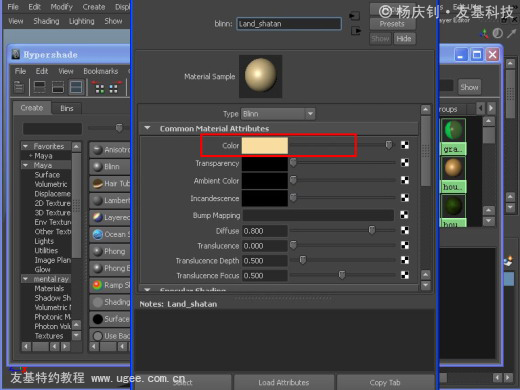Select 2D Textures in create tree

(52, 203)
